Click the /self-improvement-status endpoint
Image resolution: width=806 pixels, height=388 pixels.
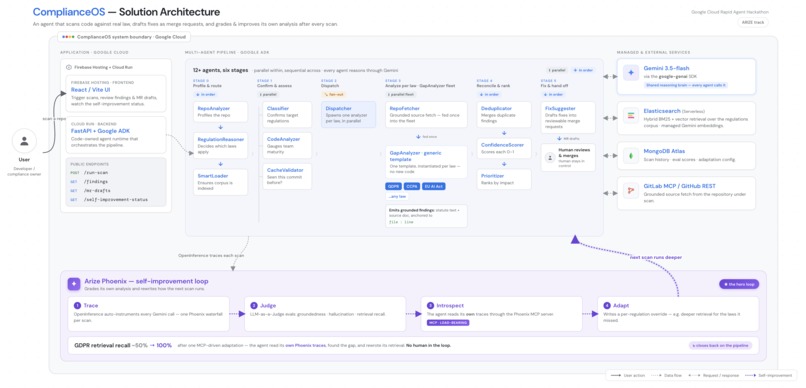pos(115,199)
